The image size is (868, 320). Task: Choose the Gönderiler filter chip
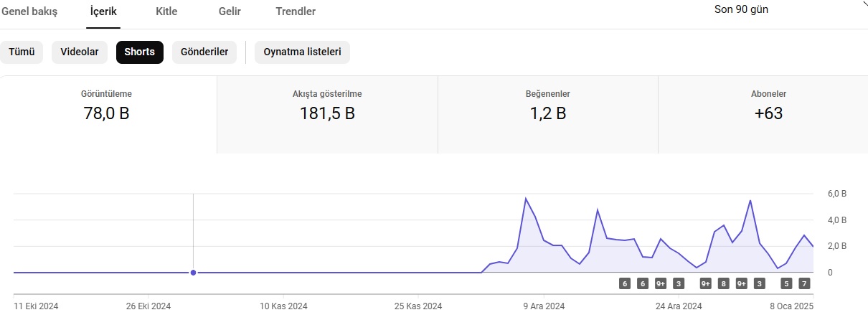[x=204, y=52]
